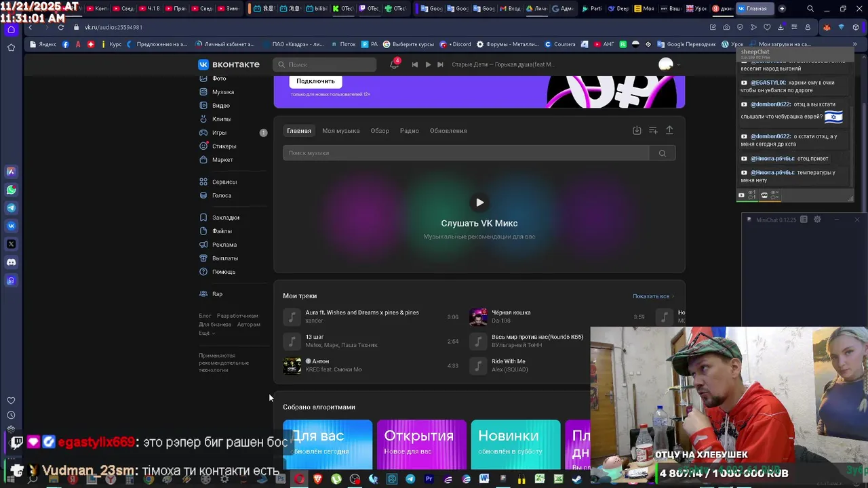Open the Открытия playlist card

pos(422,445)
